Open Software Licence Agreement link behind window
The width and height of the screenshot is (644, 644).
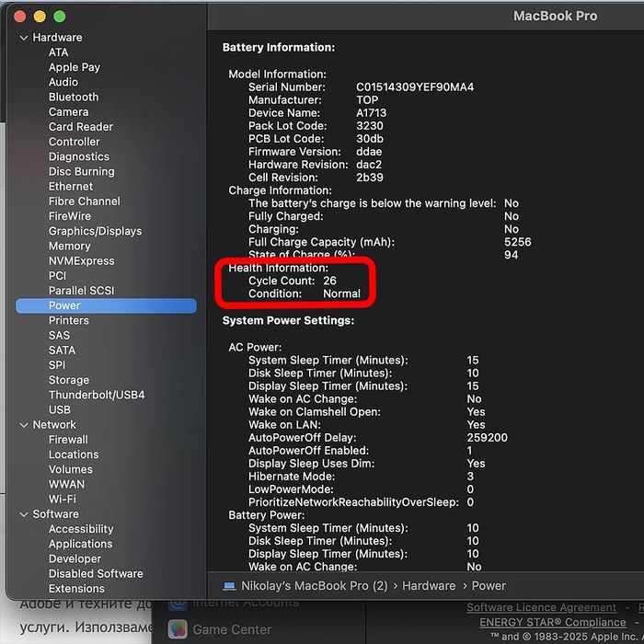541,607
